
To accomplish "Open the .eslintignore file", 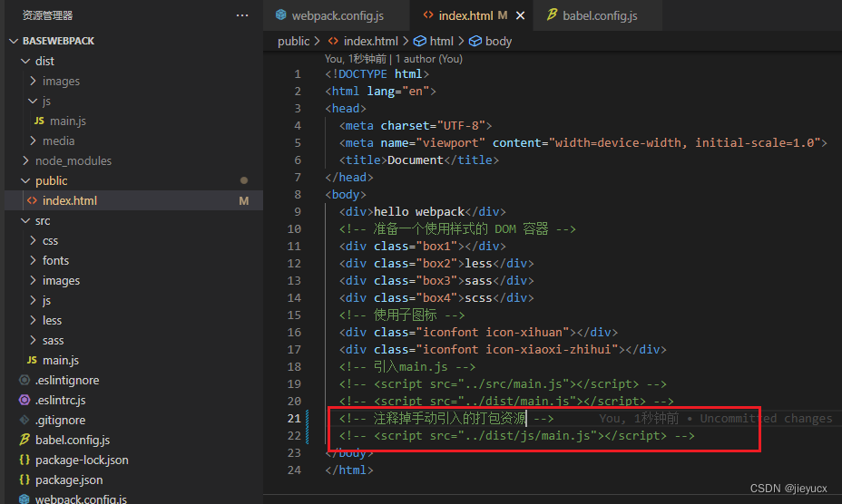I will tap(67, 380).
